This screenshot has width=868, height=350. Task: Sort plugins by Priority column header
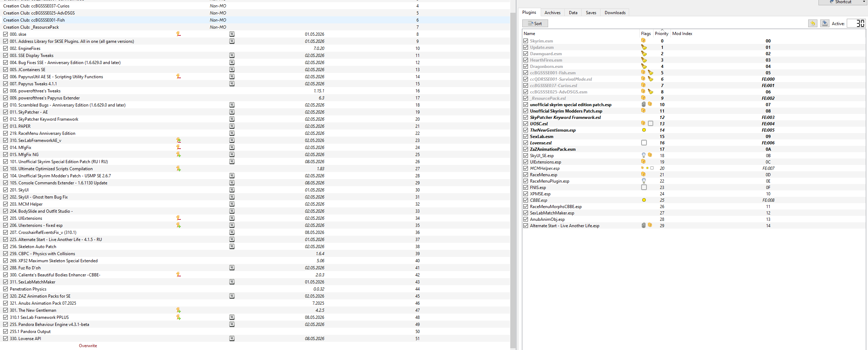pos(662,34)
